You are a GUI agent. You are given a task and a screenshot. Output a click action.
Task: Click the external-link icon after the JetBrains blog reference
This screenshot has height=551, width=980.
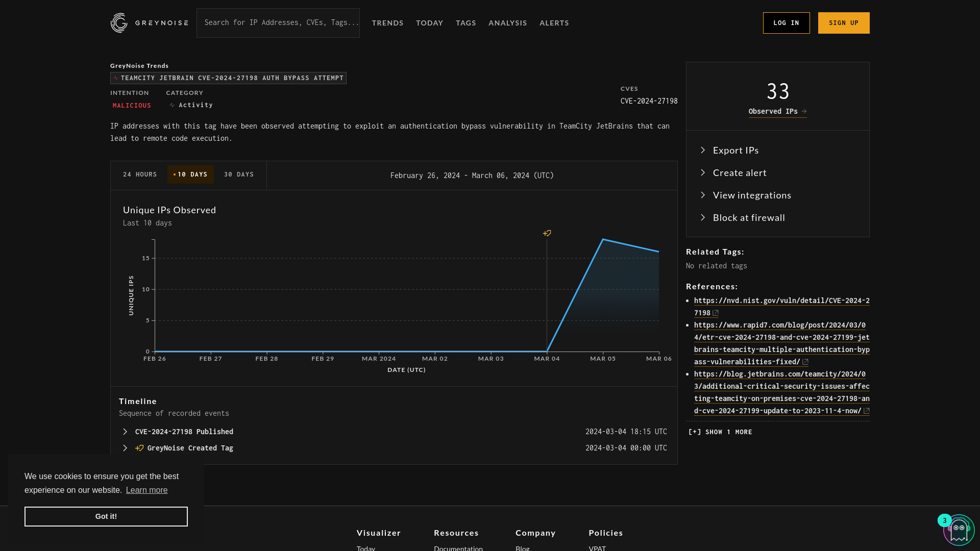tap(866, 411)
